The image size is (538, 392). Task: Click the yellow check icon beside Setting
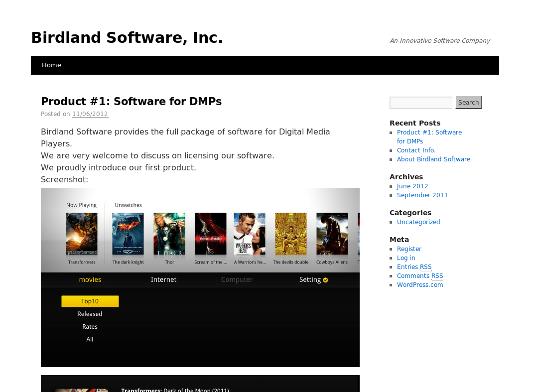[x=325, y=280]
